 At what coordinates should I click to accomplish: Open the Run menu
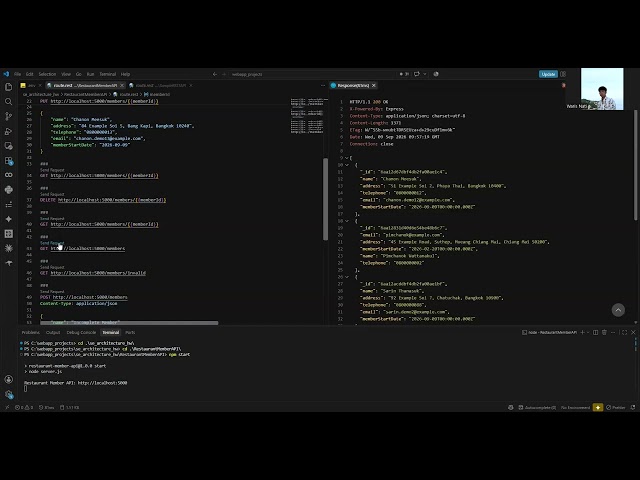pyautogui.click(x=91, y=74)
